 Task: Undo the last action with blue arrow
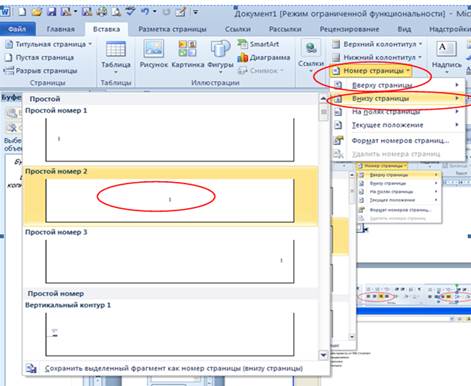pyautogui.click(x=145, y=12)
